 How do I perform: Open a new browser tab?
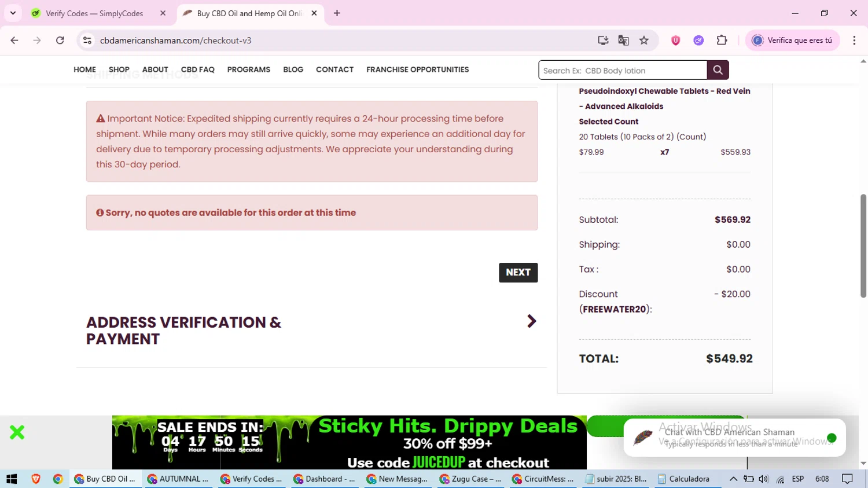[x=337, y=13]
